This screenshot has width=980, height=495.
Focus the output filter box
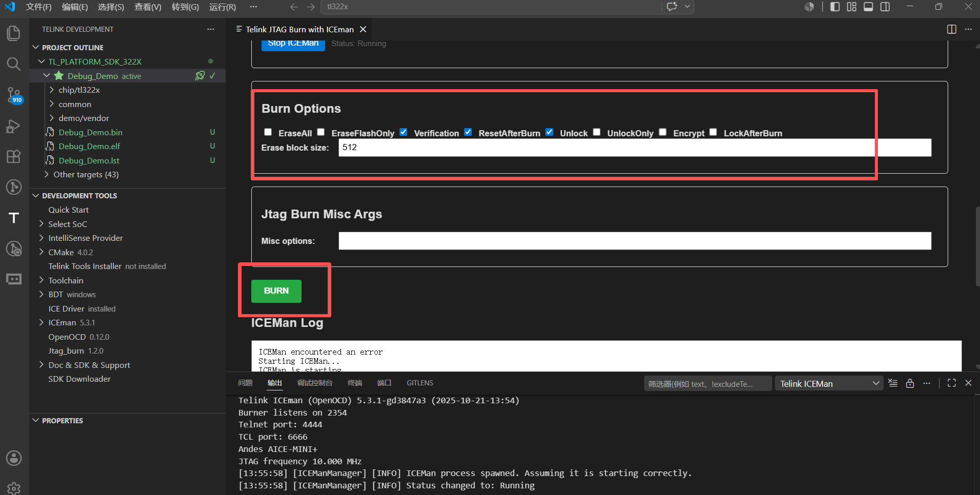point(708,384)
